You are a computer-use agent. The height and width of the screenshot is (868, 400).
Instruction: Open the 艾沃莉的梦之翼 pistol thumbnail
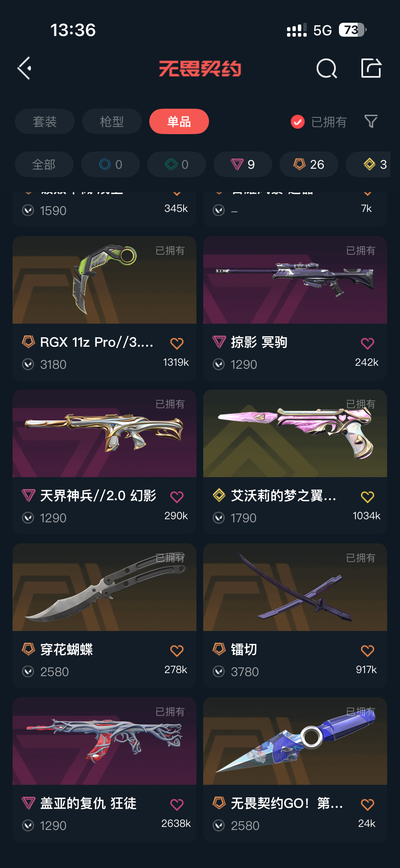tap(295, 433)
